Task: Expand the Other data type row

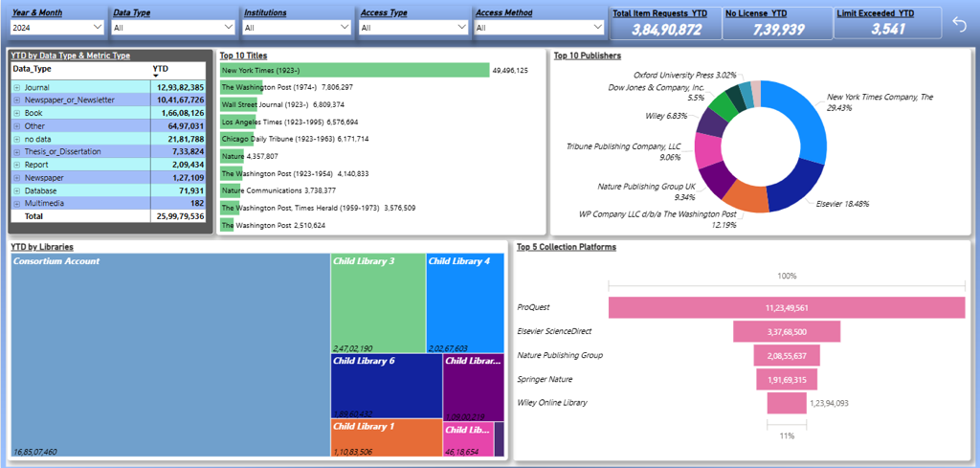Action: 17,126
